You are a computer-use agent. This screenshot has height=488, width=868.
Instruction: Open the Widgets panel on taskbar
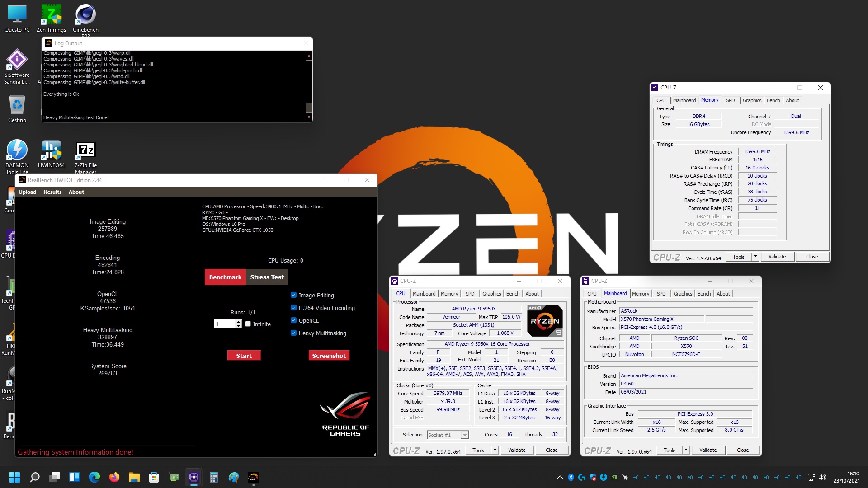coord(75,477)
